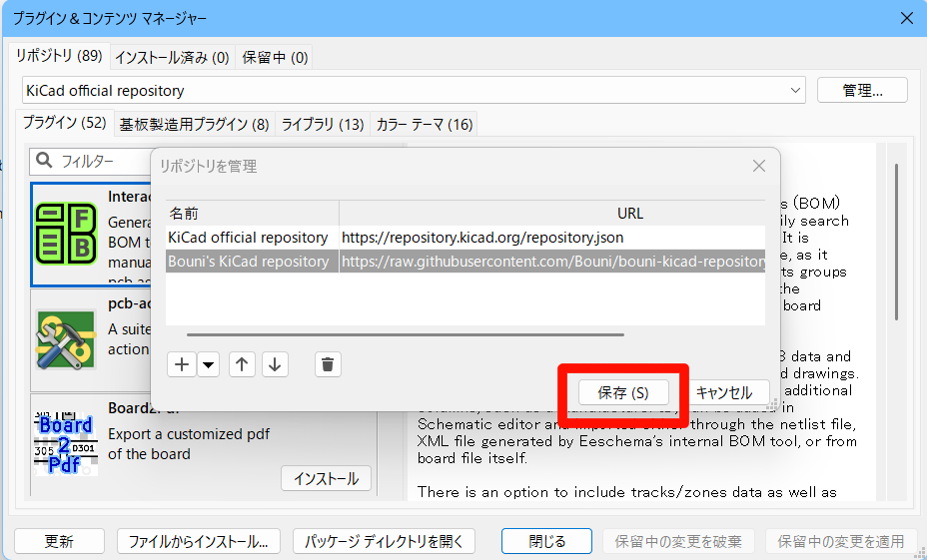Image resolution: width=927 pixels, height=560 pixels.
Task: Click the raw.githubusercontent.com URL cell
Action: tap(552, 262)
